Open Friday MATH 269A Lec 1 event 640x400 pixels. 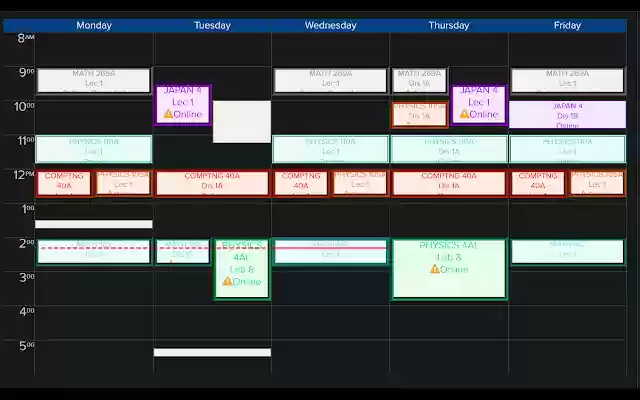click(x=567, y=81)
